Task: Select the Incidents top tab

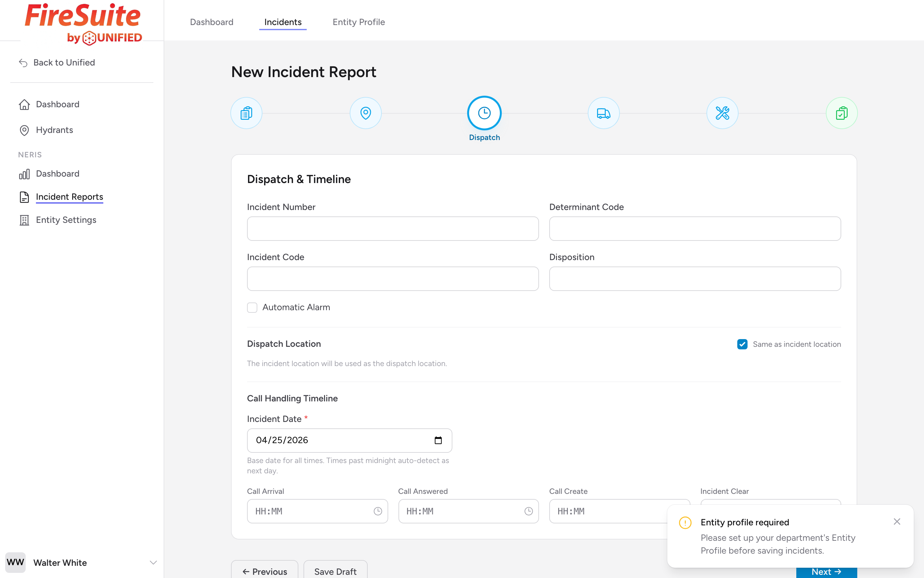Action: coord(283,22)
